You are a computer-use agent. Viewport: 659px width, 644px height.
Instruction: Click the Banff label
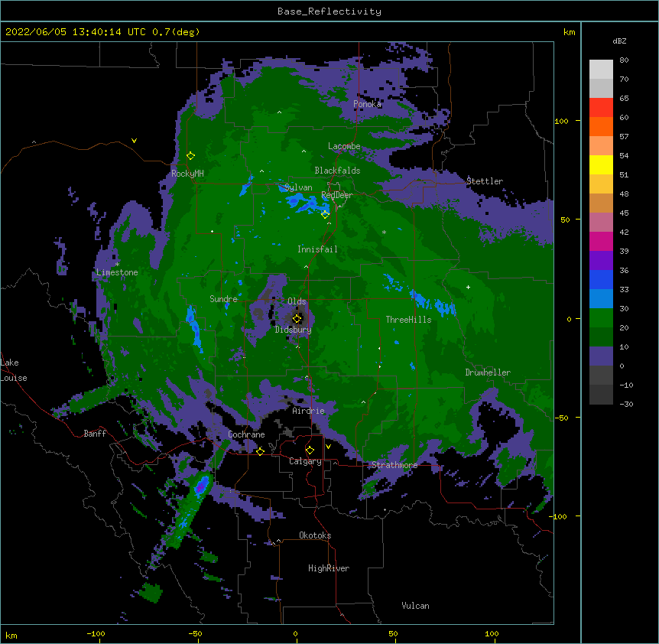coord(95,434)
